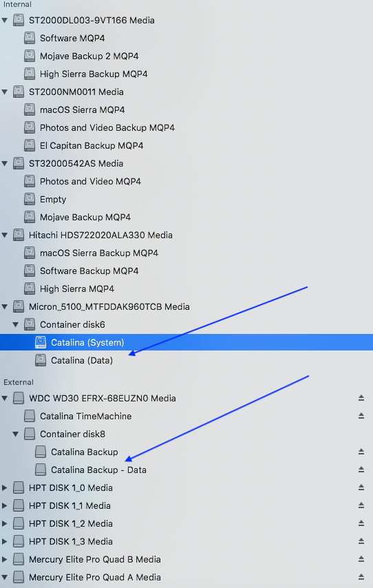Image resolution: width=373 pixels, height=588 pixels.
Task: Expand HPT DISK 1_2 Media
Action: [x=5, y=523]
